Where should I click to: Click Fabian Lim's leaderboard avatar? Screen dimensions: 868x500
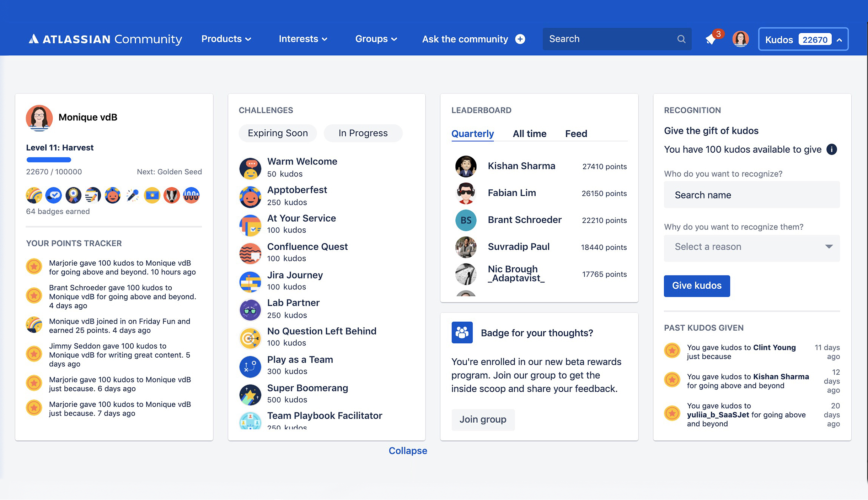click(466, 193)
